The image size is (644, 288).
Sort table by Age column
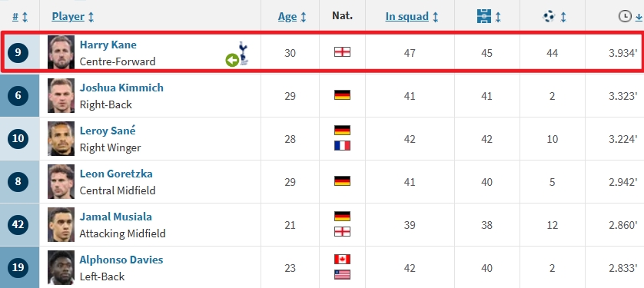click(287, 17)
